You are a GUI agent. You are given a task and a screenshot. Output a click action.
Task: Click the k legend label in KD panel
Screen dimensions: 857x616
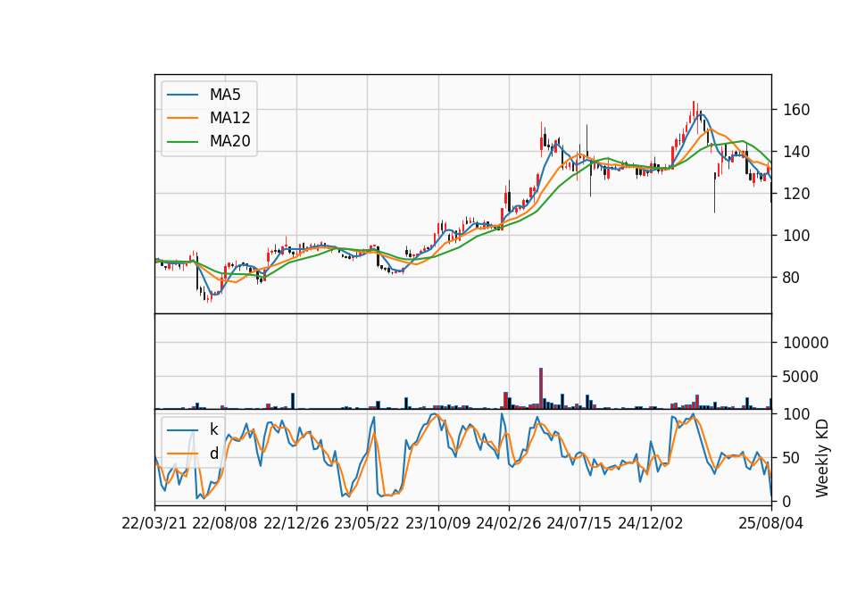213,429
